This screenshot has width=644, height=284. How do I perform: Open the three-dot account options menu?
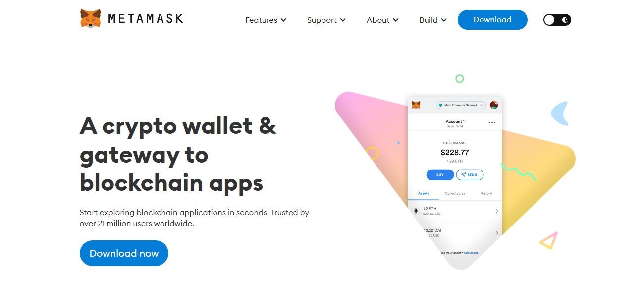(x=492, y=123)
